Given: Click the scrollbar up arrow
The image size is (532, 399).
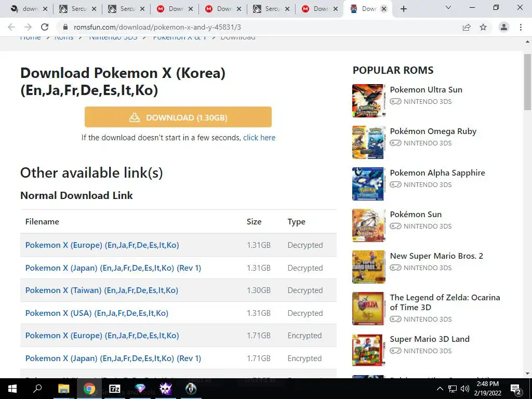Looking at the screenshot, I should [x=527, y=42].
